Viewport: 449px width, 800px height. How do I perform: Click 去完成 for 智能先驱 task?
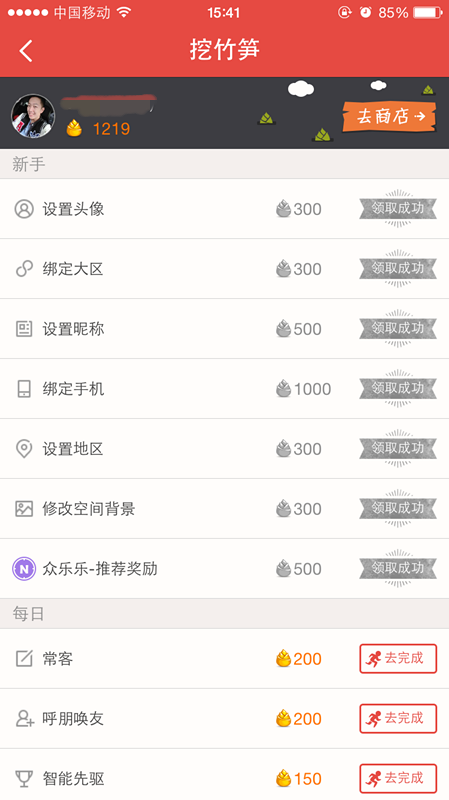(x=398, y=779)
